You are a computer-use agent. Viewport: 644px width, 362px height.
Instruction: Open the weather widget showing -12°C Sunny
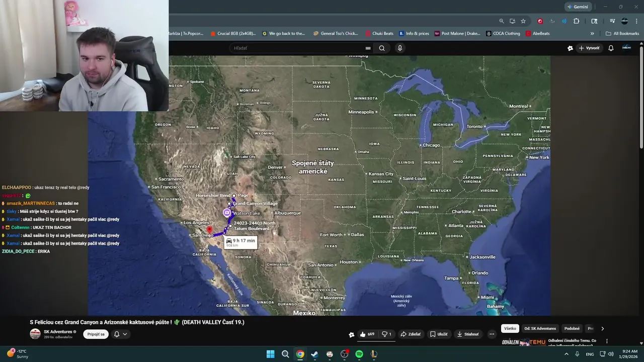[18, 354]
